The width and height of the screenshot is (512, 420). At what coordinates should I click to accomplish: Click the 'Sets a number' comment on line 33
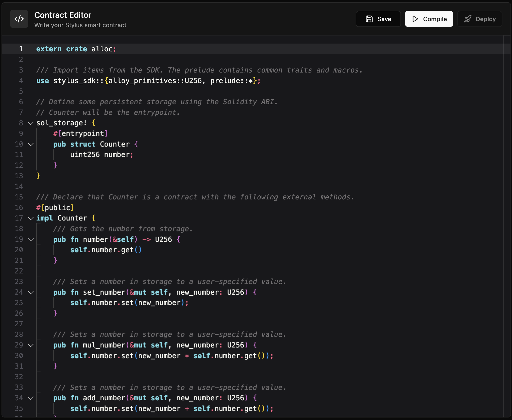(x=170, y=387)
